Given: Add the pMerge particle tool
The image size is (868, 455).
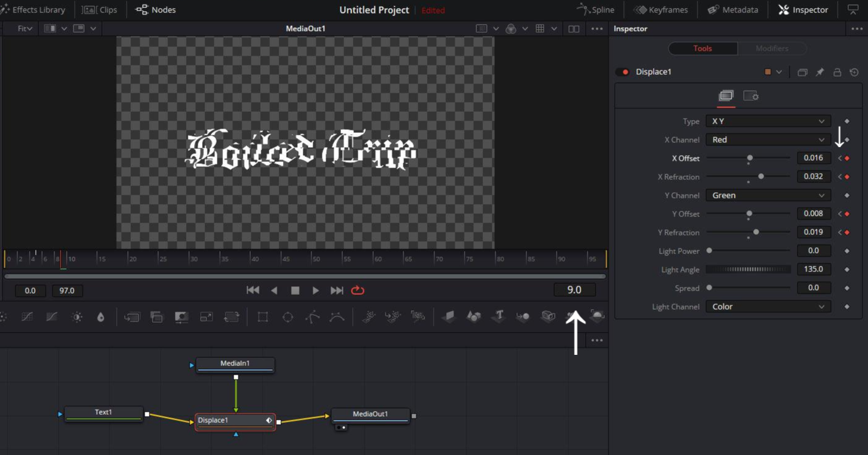Looking at the screenshot, I should tap(393, 317).
